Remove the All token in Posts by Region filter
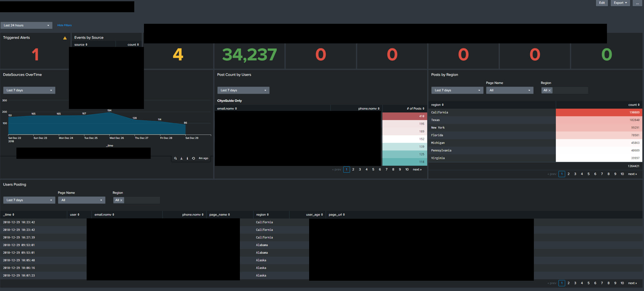This screenshot has width=644, height=291. pos(549,91)
